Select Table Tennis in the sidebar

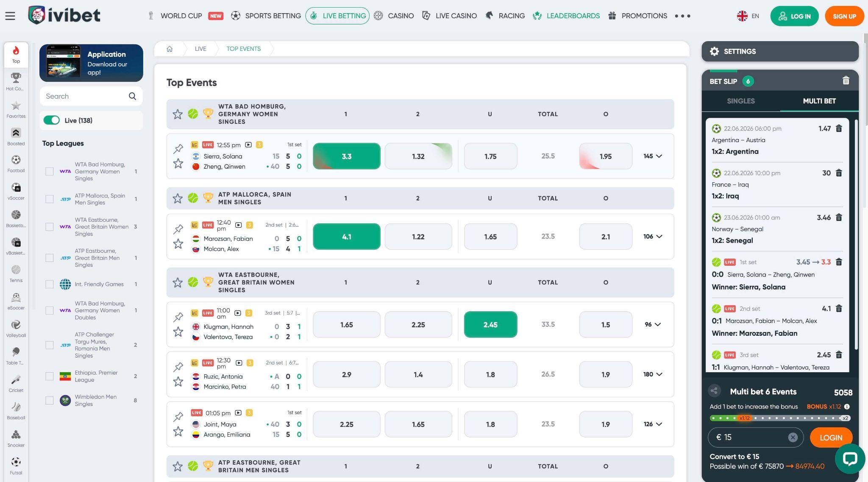(16, 356)
